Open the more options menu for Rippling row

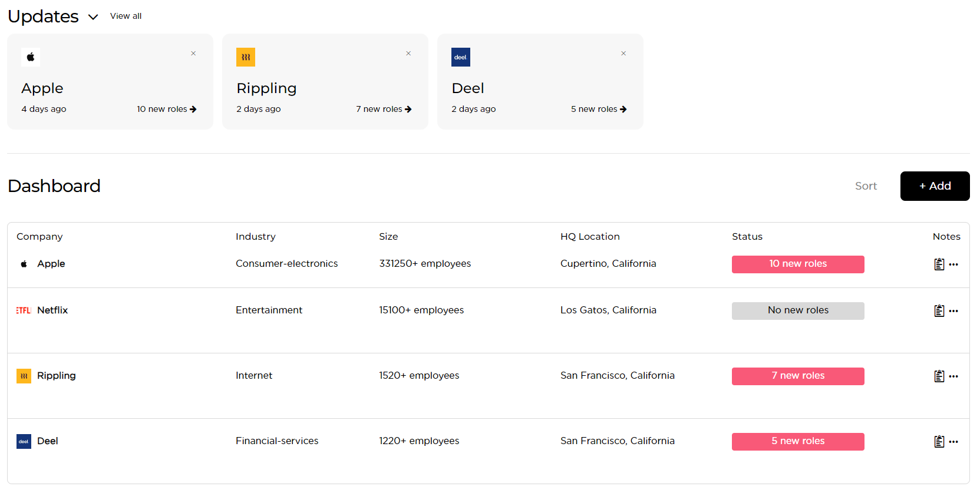(953, 376)
